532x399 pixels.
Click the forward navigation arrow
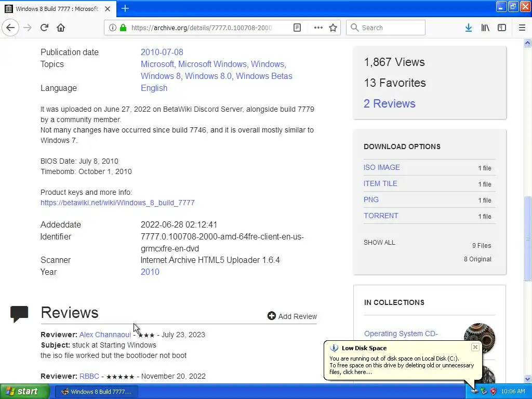click(28, 28)
